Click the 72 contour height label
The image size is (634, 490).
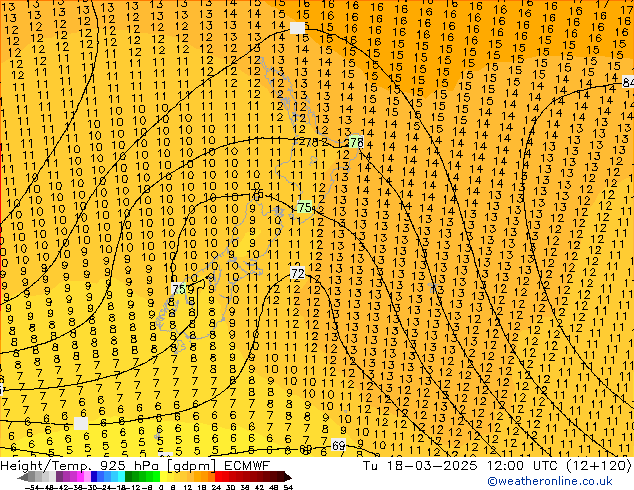298,274
